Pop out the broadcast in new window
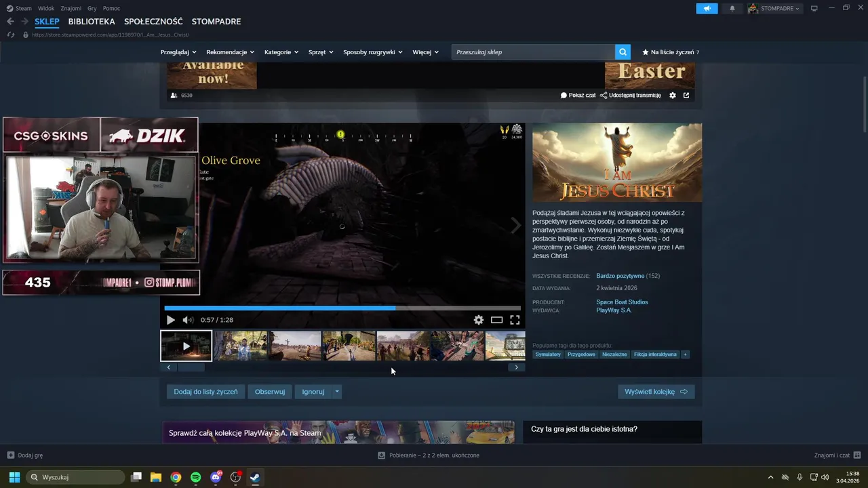 pyautogui.click(x=686, y=96)
